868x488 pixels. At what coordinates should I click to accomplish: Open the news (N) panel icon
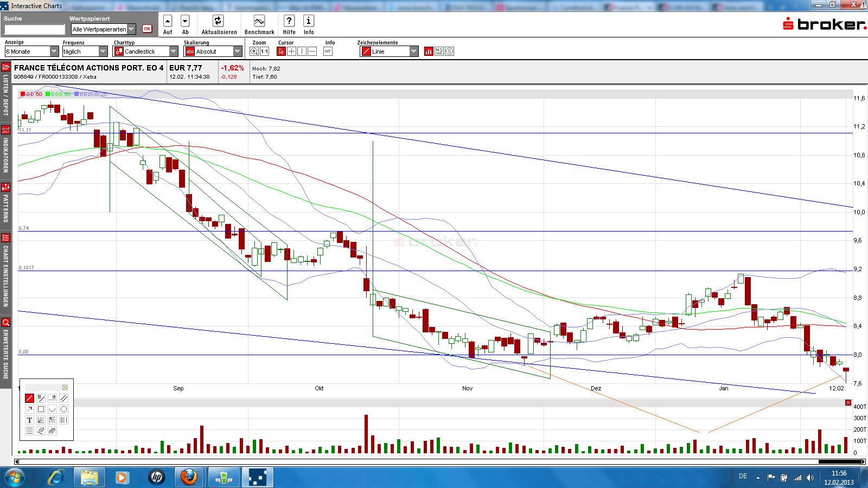point(439,52)
